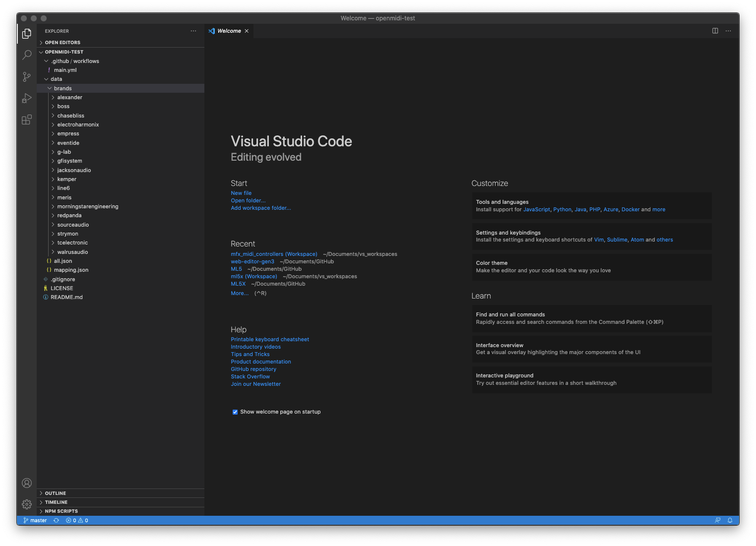Image resolution: width=756 pixels, height=546 pixels.
Task: Open the Accounts menu icon
Action: pyautogui.click(x=27, y=483)
